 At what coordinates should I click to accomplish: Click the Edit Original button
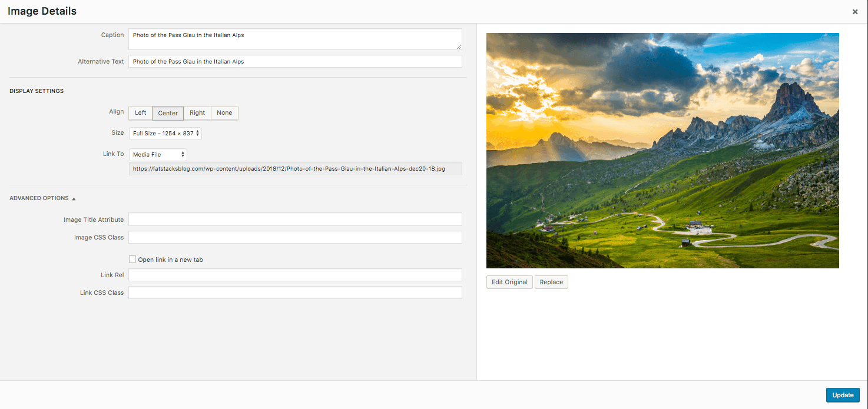click(x=509, y=282)
